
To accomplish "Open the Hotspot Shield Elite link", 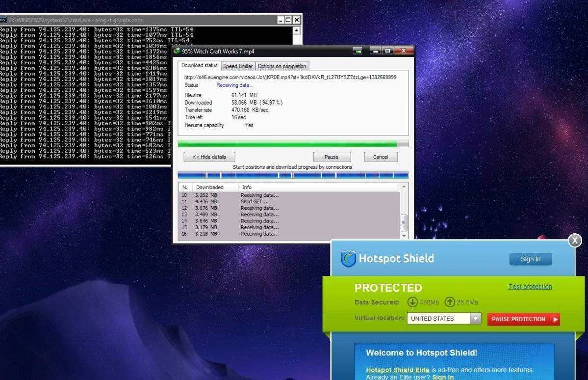I will [x=398, y=370].
